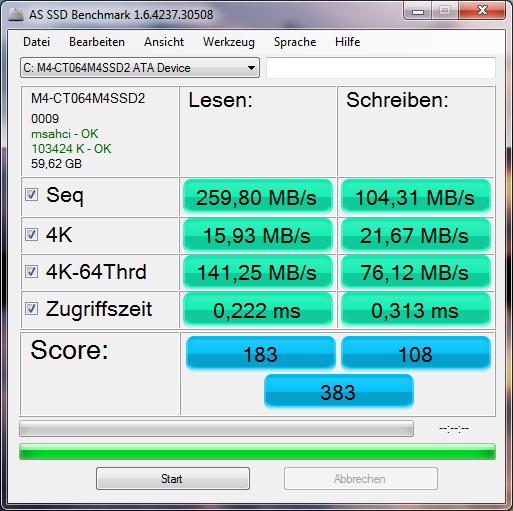513x511 pixels.
Task: Toggle the Zugriffszeit checkbox
Action: coord(32,308)
